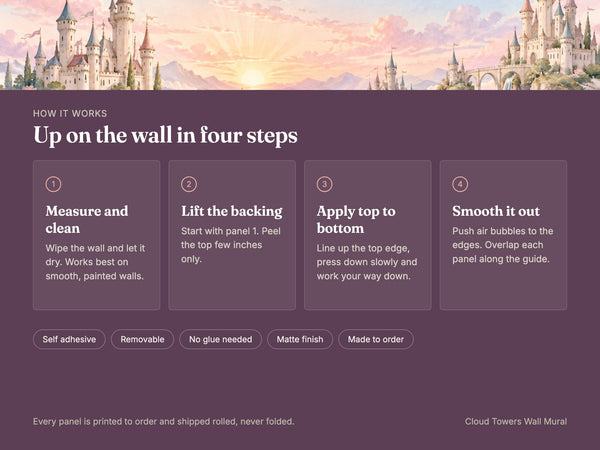This screenshot has width=600, height=450.
Task: Click the step 3 circled number icon
Action: (x=324, y=184)
